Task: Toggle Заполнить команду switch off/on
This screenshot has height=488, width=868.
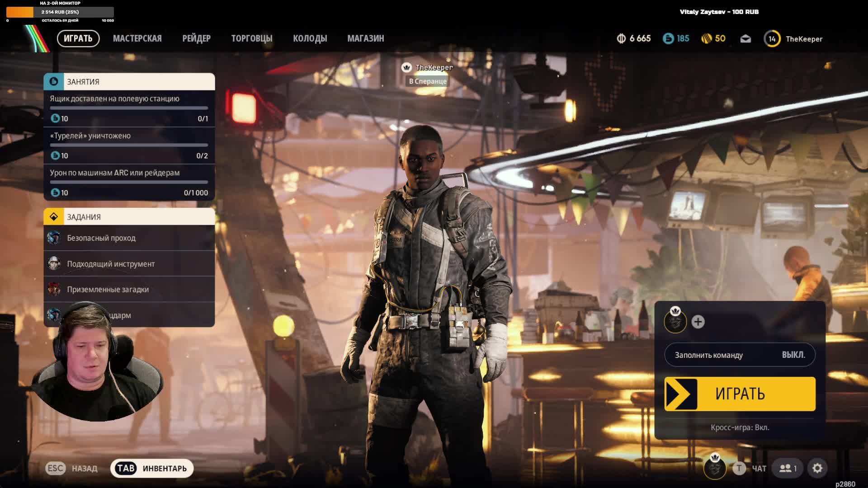Action: click(x=740, y=355)
